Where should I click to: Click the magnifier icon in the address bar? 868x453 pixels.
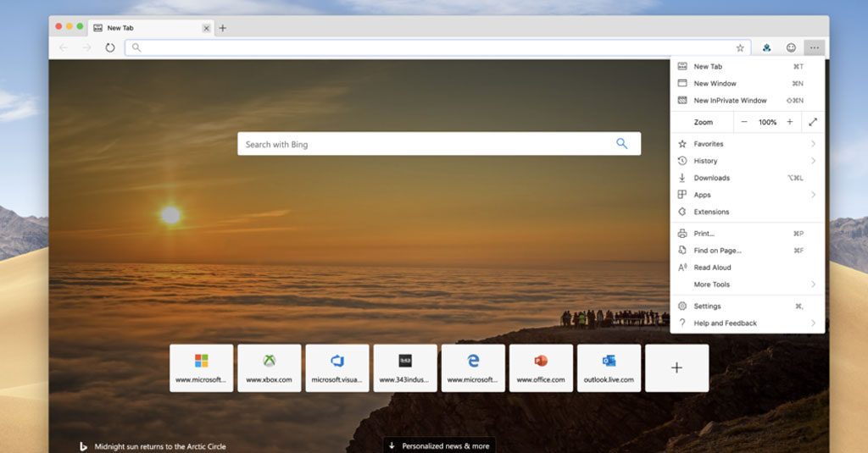(x=136, y=47)
